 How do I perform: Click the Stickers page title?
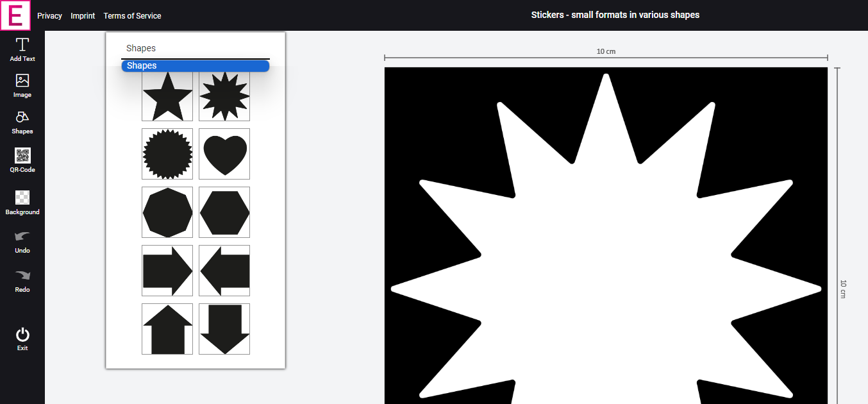615,15
